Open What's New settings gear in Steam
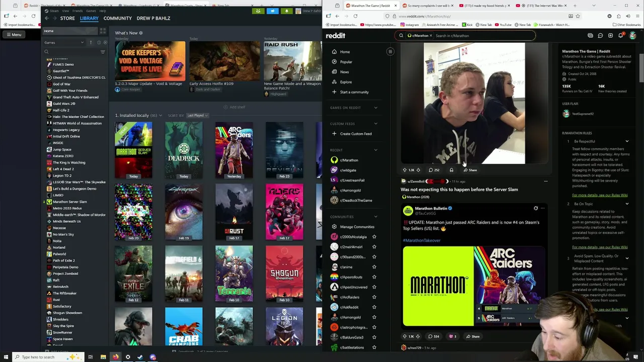644x362 pixels. pyautogui.click(x=141, y=33)
